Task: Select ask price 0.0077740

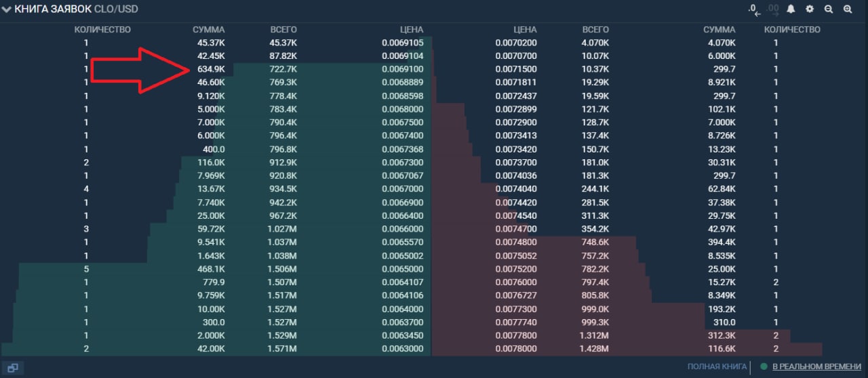Action: pos(516,322)
